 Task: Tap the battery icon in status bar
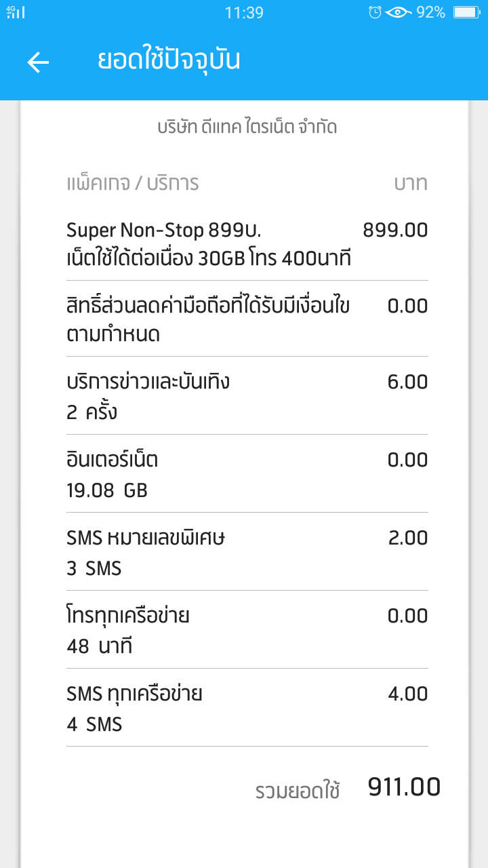click(x=466, y=12)
